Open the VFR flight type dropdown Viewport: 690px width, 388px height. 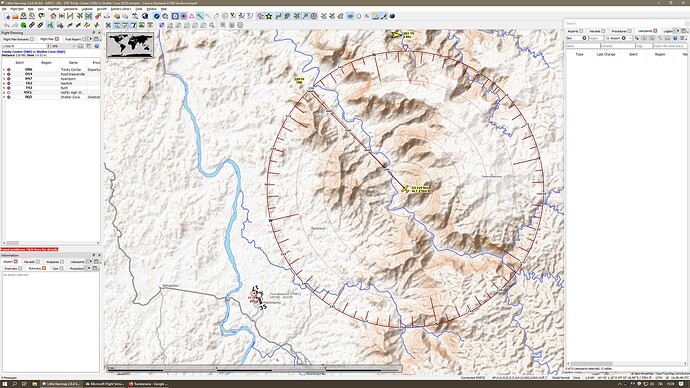(x=63, y=46)
